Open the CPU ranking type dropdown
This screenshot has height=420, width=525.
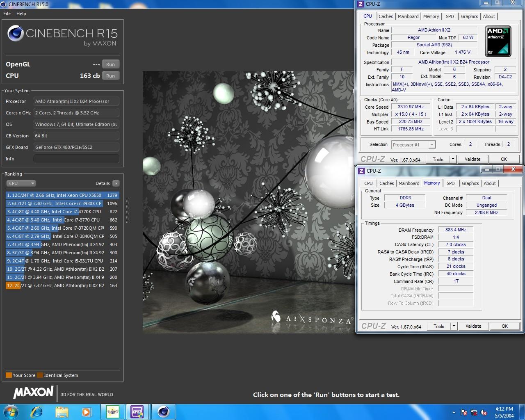pyautogui.click(x=21, y=183)
